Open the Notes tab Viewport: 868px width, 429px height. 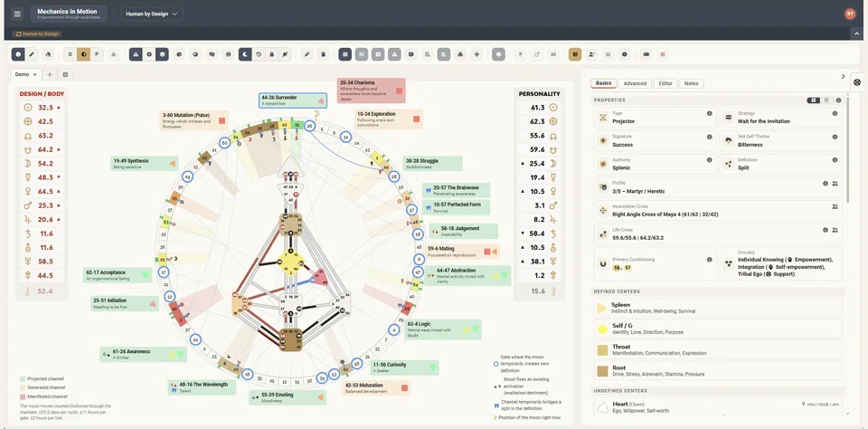click(x=692, y=83)
